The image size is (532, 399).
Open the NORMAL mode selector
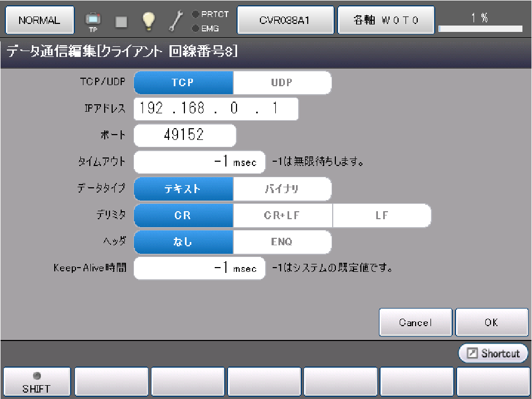39,20
